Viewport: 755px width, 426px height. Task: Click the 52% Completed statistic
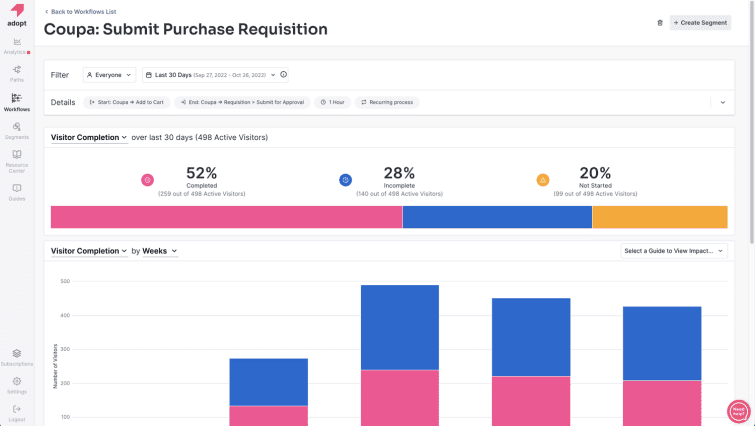click(201, 181)
